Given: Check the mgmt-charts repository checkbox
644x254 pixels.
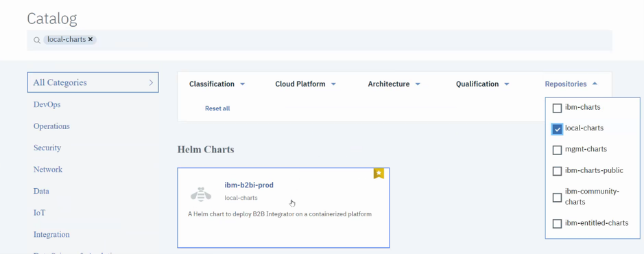Looking at the screenshot, I should [557, 150].
